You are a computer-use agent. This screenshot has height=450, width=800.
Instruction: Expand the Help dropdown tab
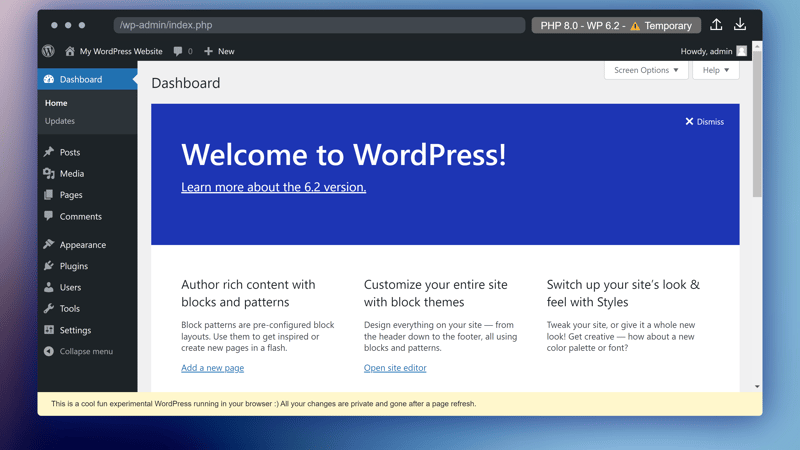click(x=715, y=70)
